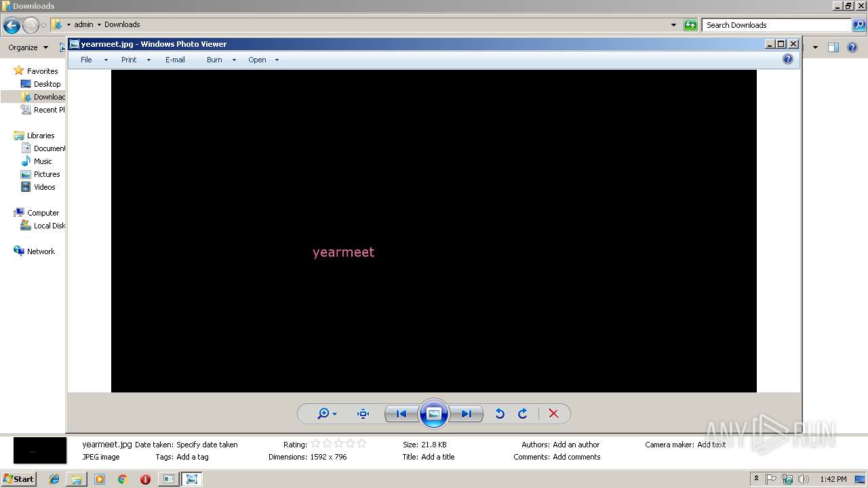Screen dimensions: 868x488
Task: Set rating to the first star
Action: (315, 444)
